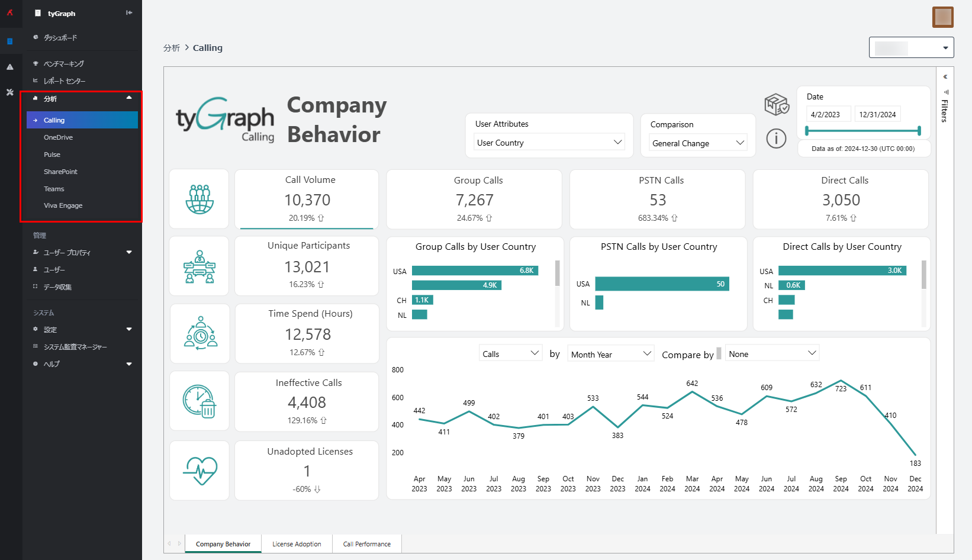Screen dimensions: 972x560
Task: Collapse the tyGraph sidebar with the arrow icon
Action: pos(129,12)
